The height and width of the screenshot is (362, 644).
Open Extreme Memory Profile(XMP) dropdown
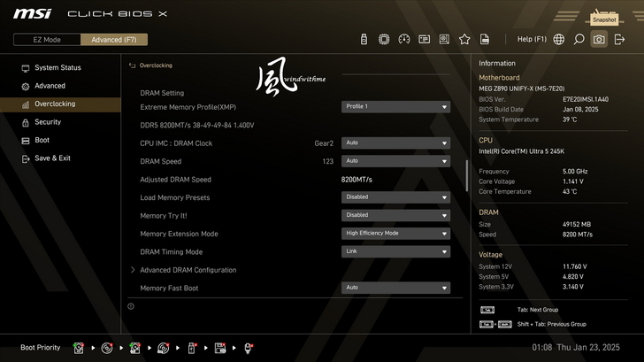click(395, 107)
